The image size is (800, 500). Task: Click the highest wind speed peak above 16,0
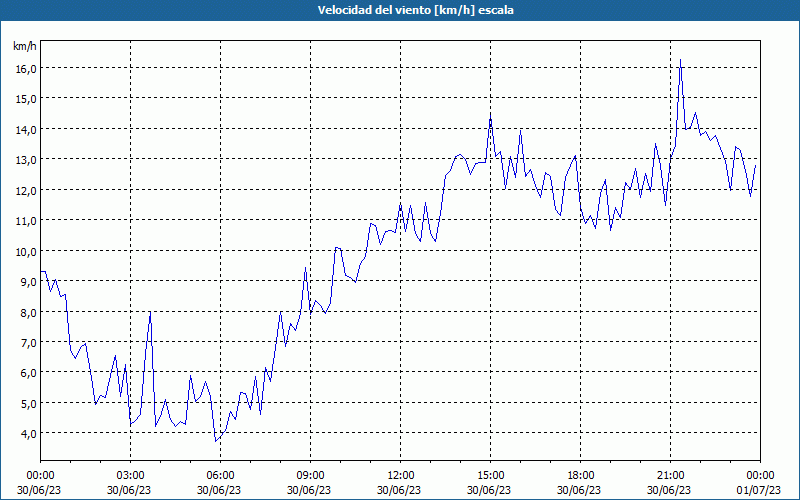[680, 60]
